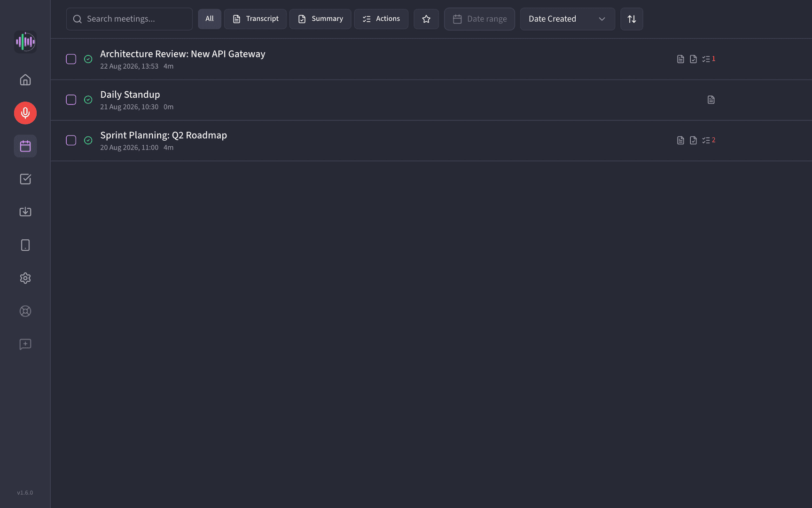Screen dimensions: 812x508
Task: Click the v1.6.0 version label
Action: pyautogui.click(x=25, y=492)
